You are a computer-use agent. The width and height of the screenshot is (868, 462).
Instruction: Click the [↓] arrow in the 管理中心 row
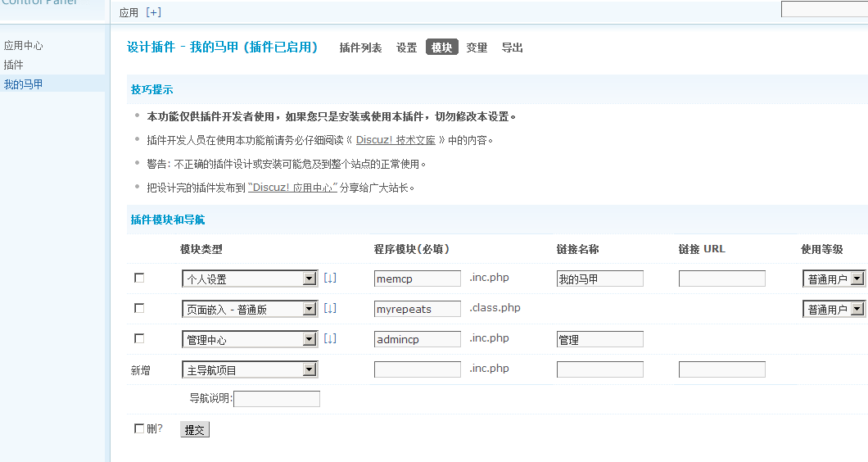pyautogui.click(x=330, y=339)
